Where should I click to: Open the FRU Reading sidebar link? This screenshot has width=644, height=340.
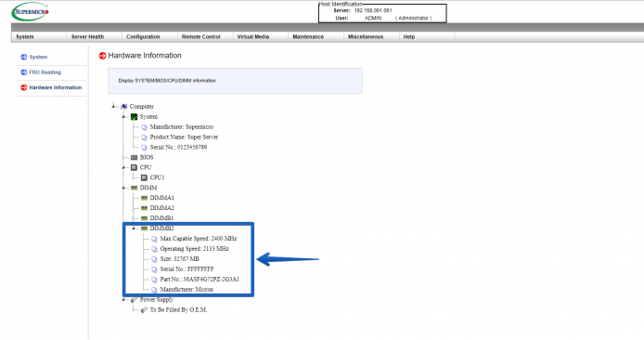pos(45,72)
